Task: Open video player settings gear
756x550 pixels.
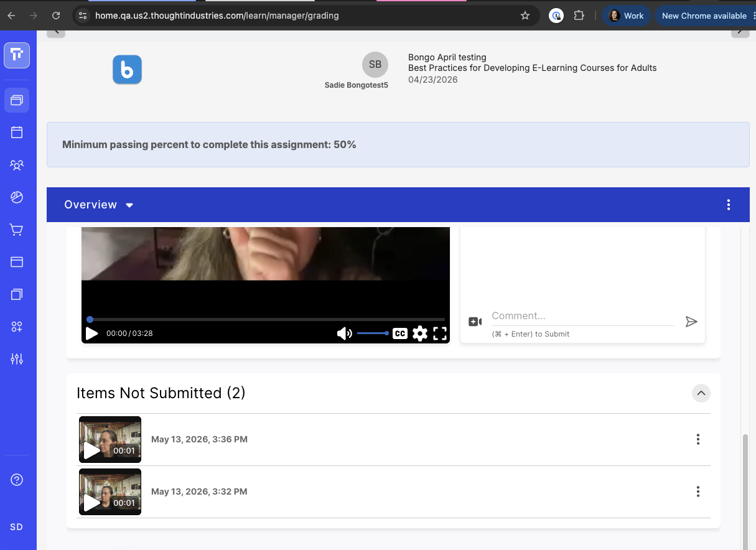Action: 420,333
